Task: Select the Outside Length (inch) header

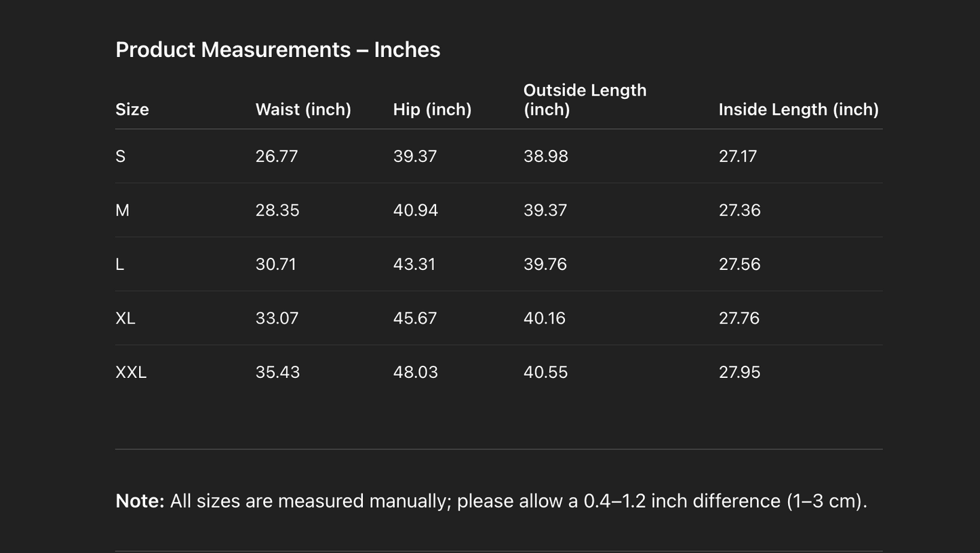Action: pyautogui.click(x=585, y=100)
